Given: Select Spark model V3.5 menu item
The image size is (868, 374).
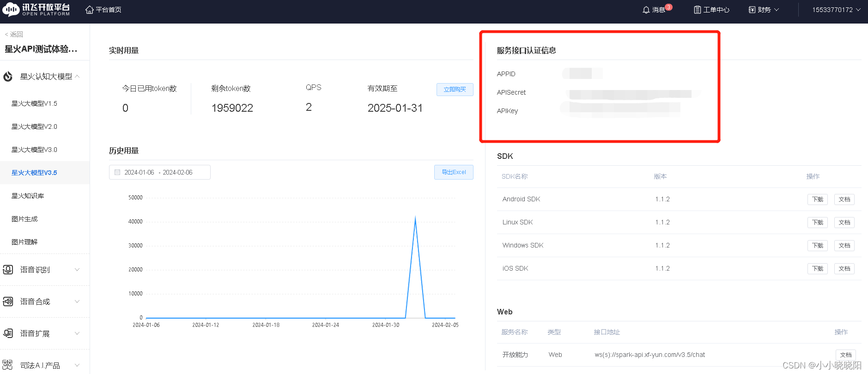Looking at the screenshot, I should point(45,173).
